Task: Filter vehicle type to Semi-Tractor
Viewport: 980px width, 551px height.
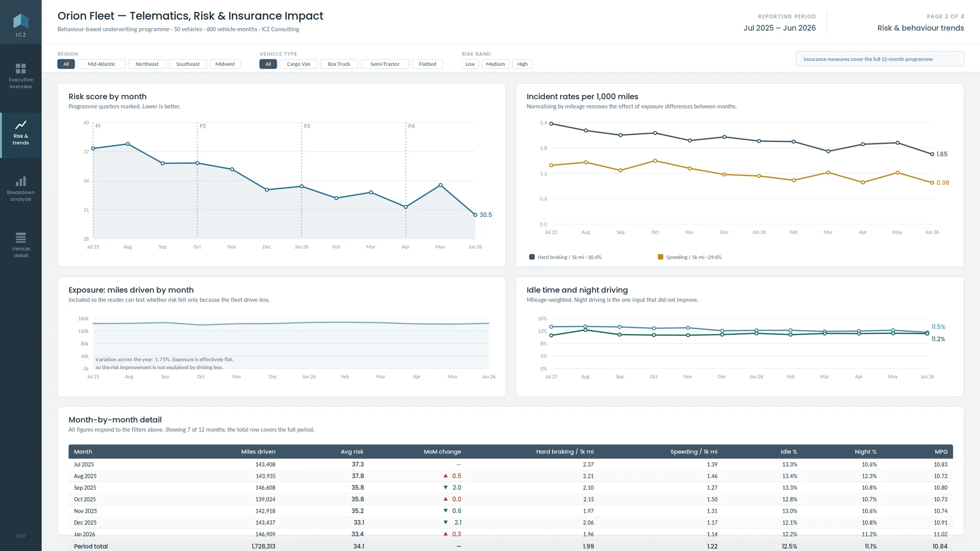Action: (385, 64)
